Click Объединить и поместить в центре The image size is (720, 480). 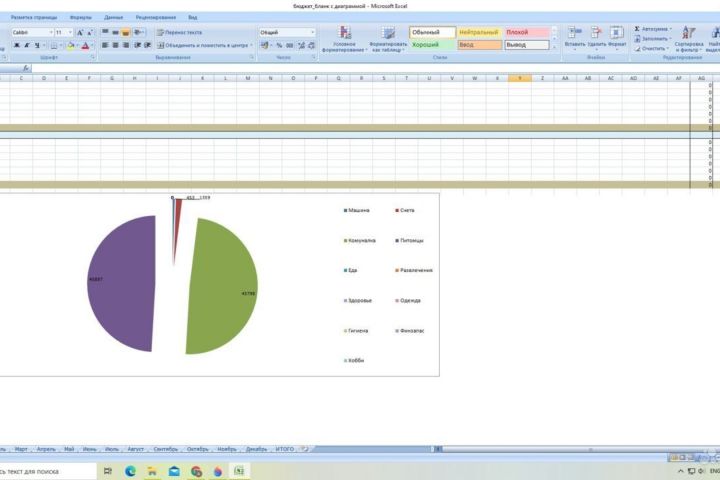[x=202, y=45]
